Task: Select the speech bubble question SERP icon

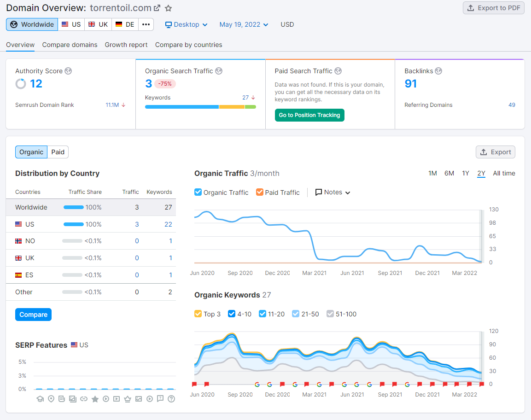Action: 160,399
